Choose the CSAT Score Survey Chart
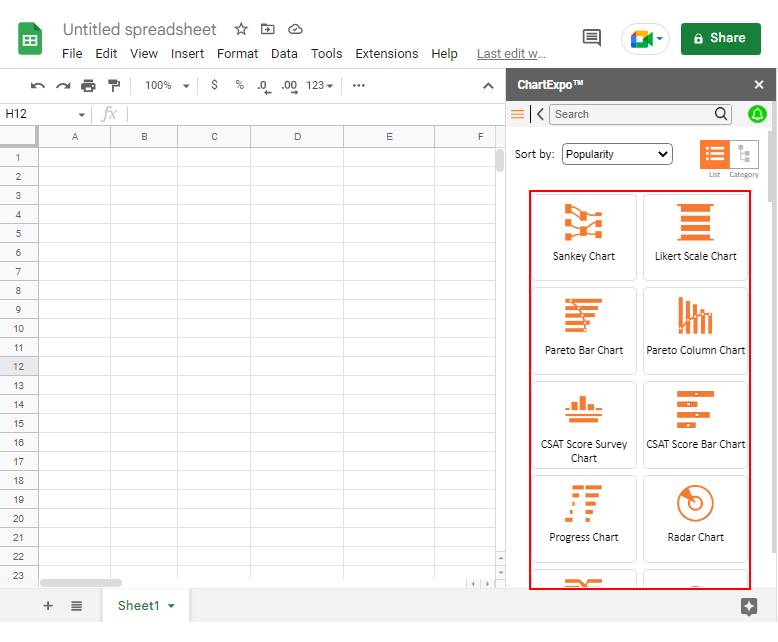This screenshot has width=778, height=642. pyautogui.click(x=584, y=425)
